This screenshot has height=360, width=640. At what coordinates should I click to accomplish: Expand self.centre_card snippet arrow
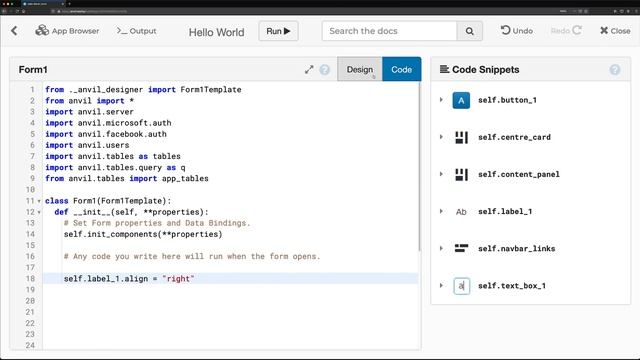point(441,137)
